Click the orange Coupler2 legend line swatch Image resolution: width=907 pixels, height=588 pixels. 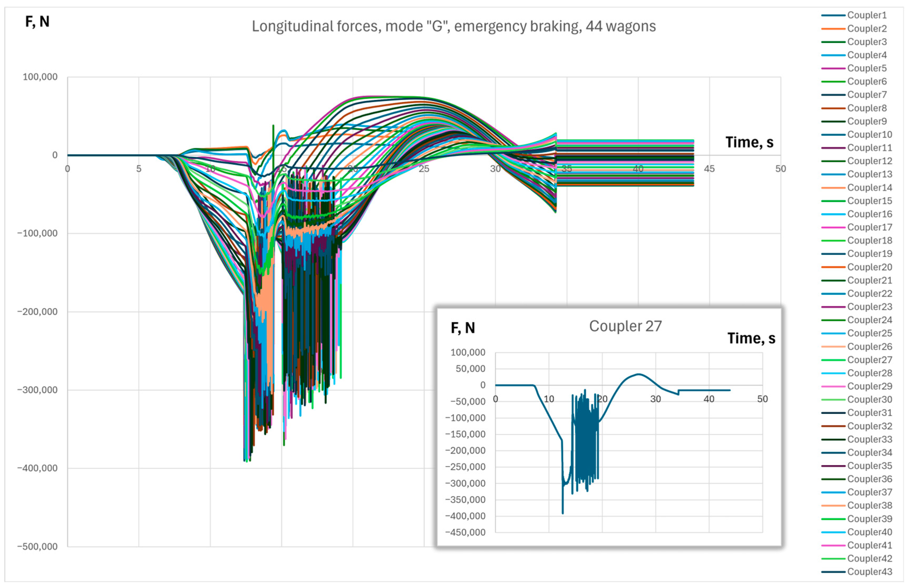(x=833, y=28)
